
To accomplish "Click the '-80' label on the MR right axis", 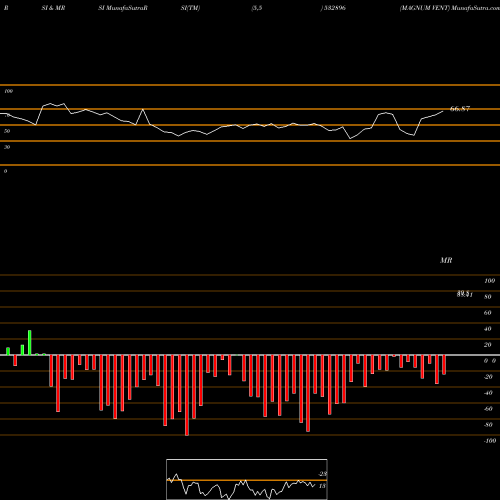I will coord(488,425).
